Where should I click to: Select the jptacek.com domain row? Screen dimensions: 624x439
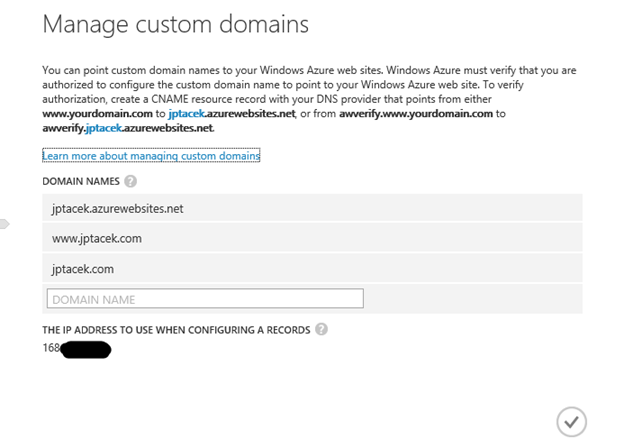point(312,268)
